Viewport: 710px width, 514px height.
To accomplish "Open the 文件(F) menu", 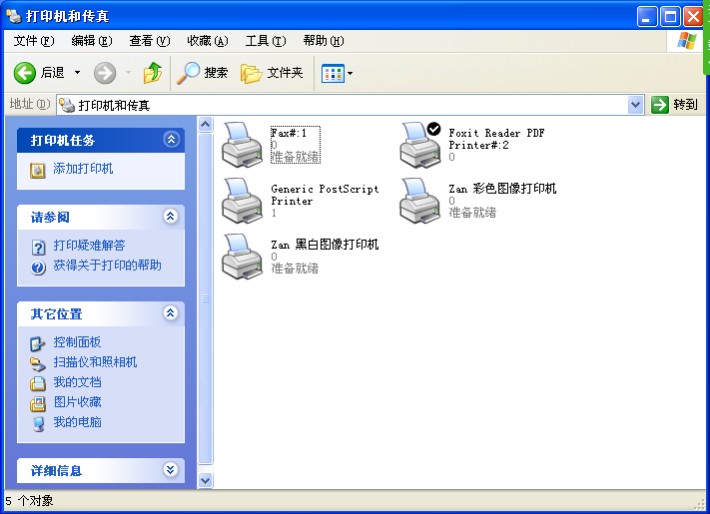I will [34, 41].
